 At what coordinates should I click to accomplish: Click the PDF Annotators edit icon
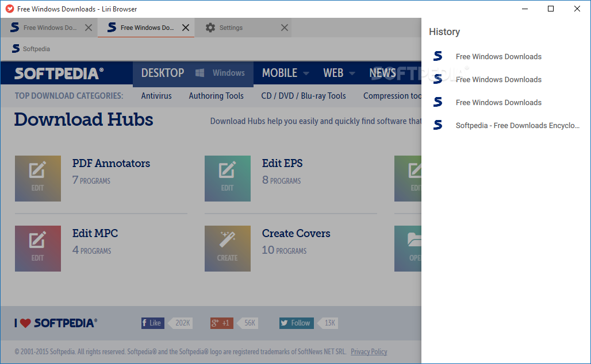pos(38,179)
